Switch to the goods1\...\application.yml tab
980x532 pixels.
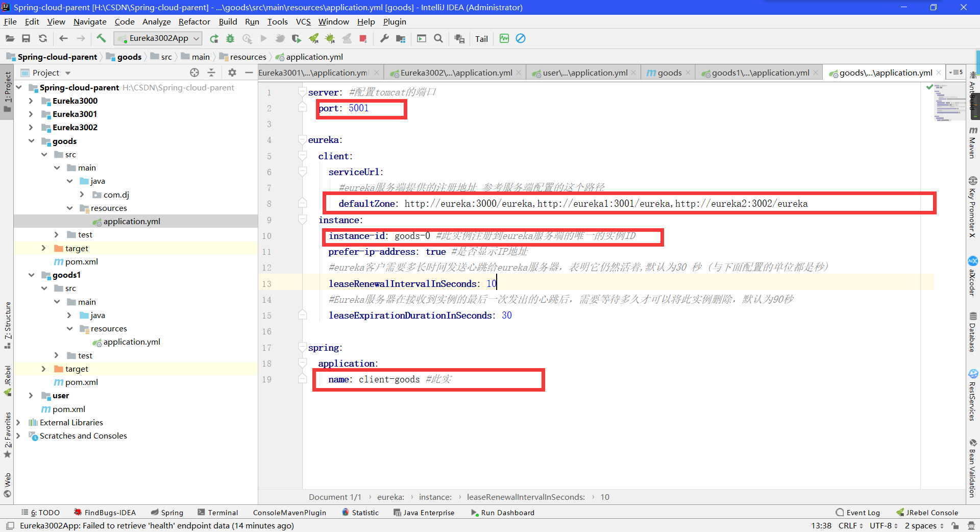click(x=759, y=72)
